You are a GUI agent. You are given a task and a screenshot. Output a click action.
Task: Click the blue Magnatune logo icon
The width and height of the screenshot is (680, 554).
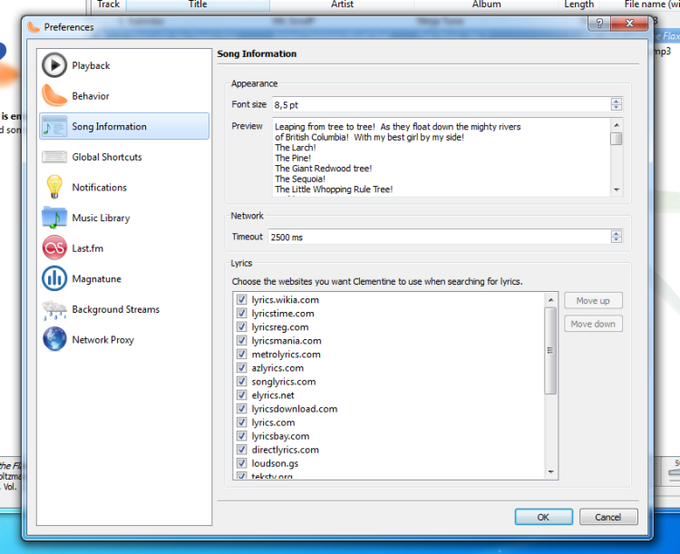[54, 279]
